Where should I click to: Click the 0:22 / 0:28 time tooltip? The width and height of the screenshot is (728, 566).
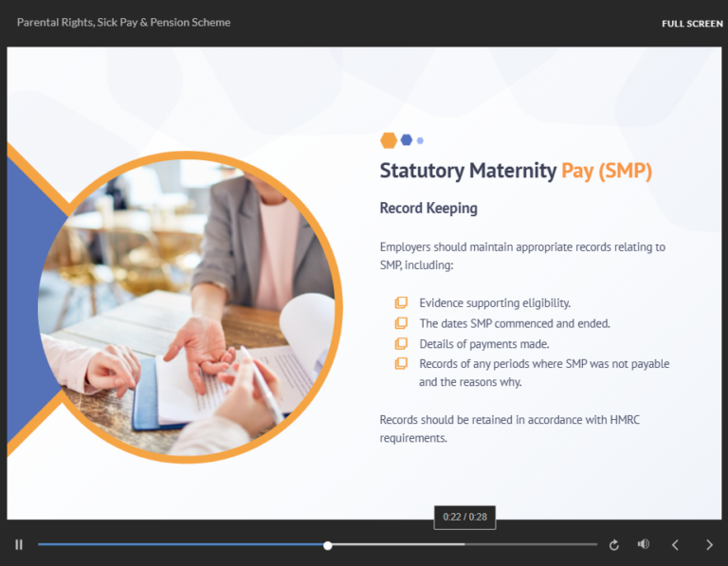point(464,517)
